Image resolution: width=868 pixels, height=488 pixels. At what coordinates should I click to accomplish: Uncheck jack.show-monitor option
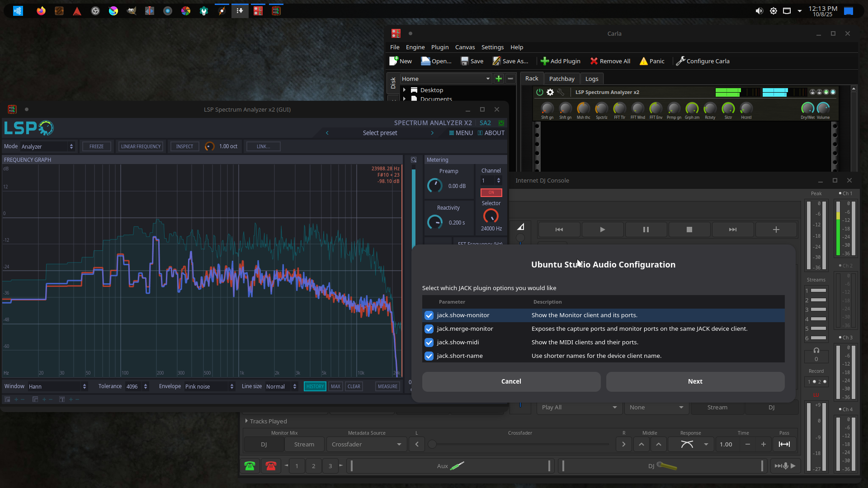(429, 315)
